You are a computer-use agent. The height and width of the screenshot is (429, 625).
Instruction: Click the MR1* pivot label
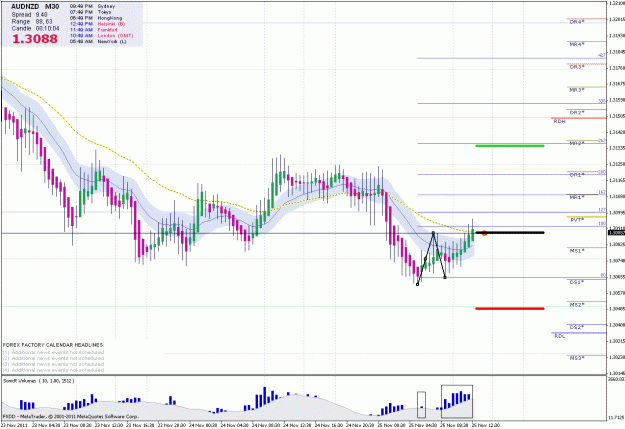point(577,197)
